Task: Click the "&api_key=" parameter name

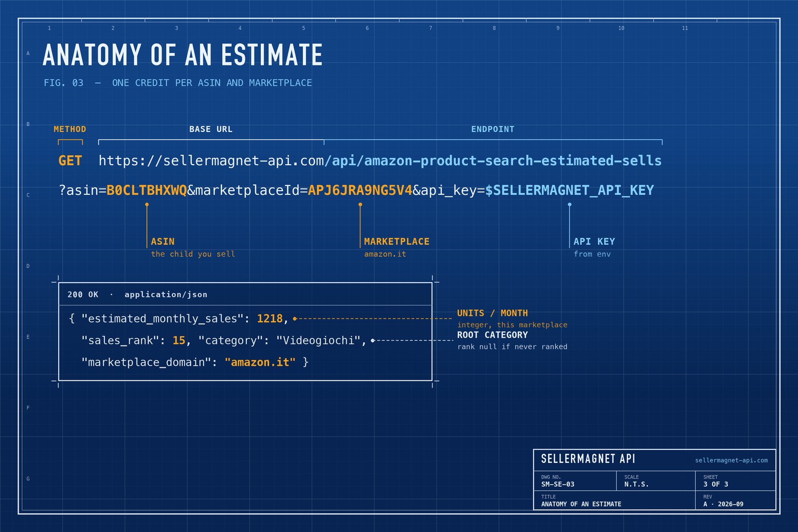Action: 449,191
